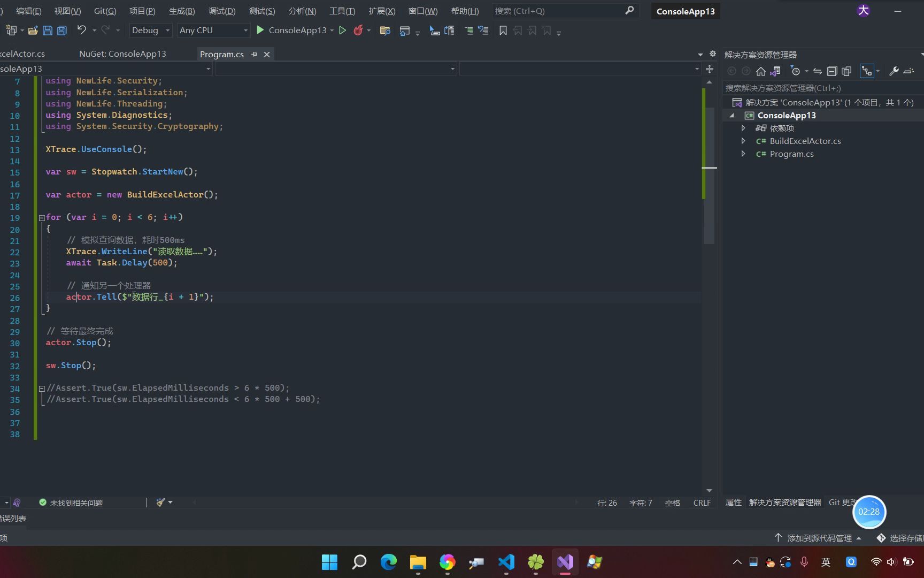Open Properties wrench icon in Solution Explorer

coord(894,71)
